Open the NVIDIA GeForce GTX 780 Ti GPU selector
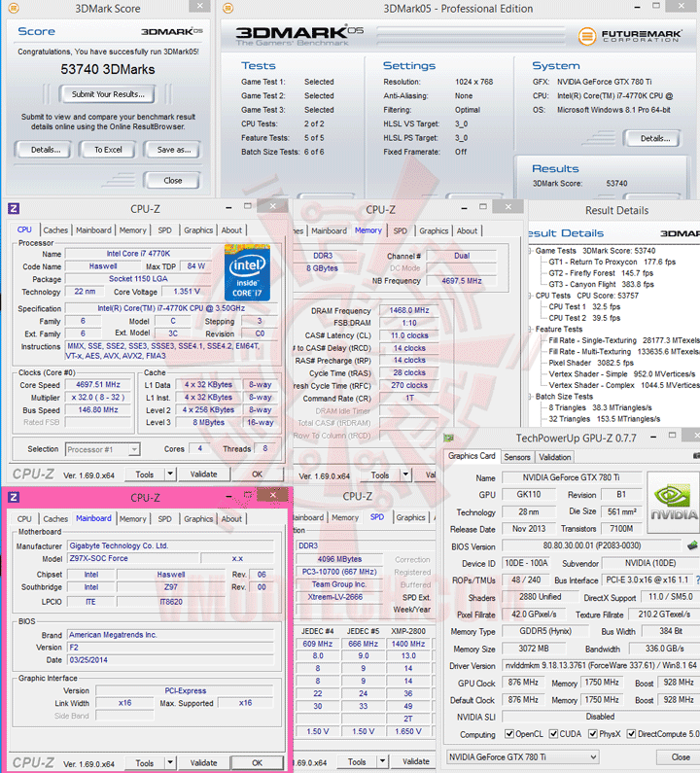Viewport: 700px width, 773px height. pos(523,756)
